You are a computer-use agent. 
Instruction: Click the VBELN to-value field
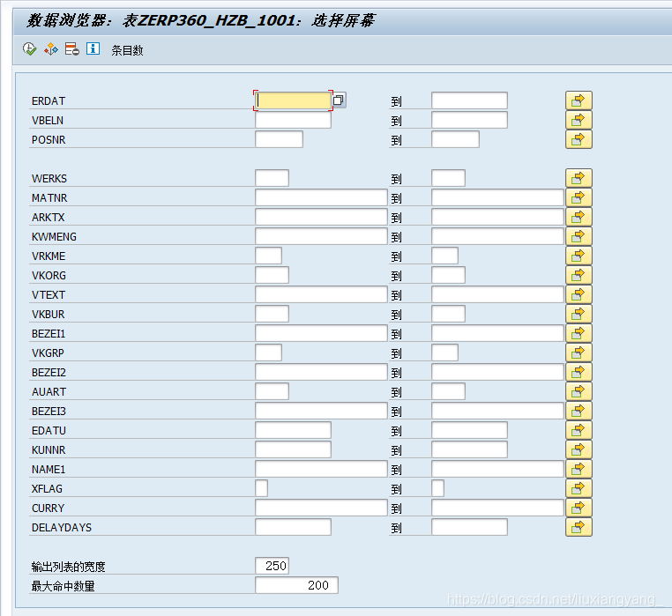tap(469, 120)
